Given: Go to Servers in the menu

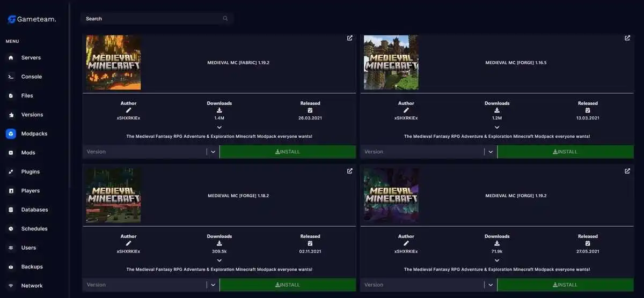Looking at the screenshot, I should pos(31,58).
